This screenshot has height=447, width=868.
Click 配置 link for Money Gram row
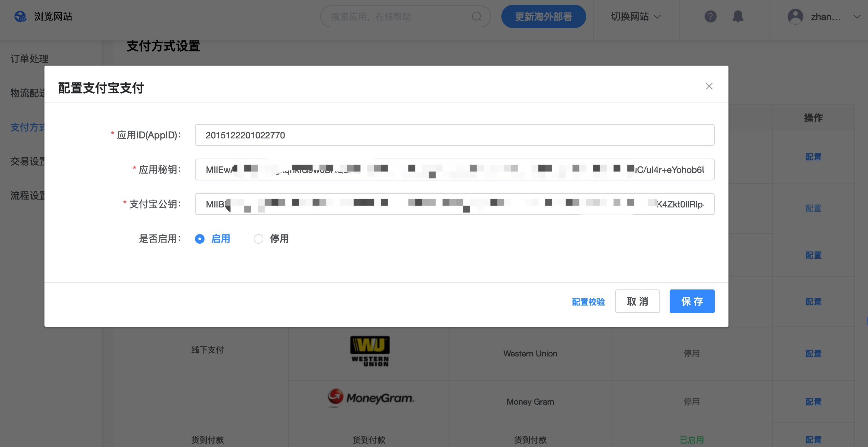pyautogui.click(x=813, y=402)
